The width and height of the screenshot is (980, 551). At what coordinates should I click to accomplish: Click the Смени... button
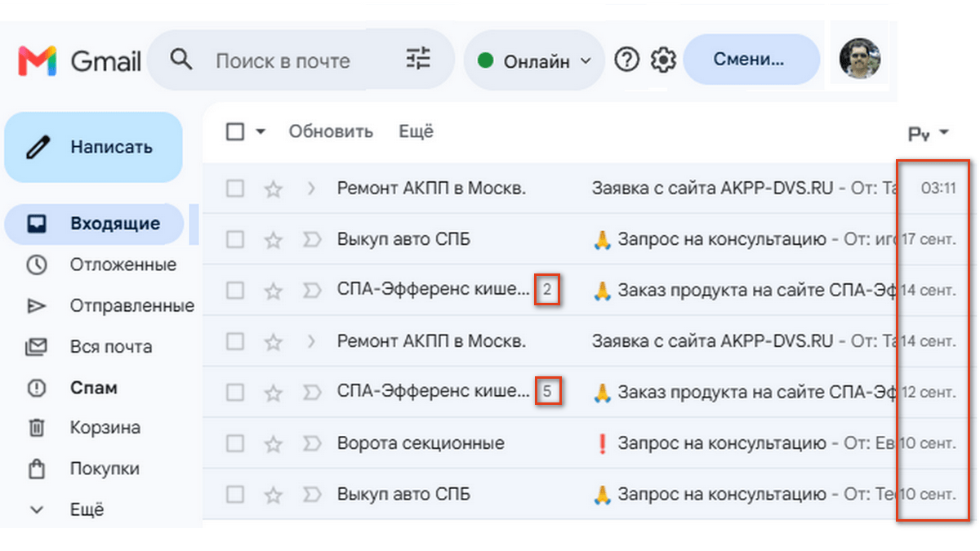[x=751, y=60]
